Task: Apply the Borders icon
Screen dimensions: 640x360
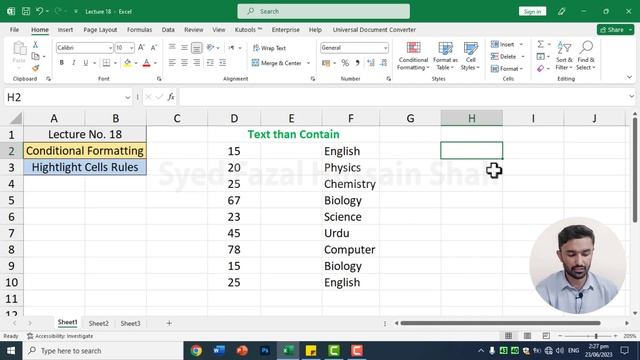Action: (107, 63)
